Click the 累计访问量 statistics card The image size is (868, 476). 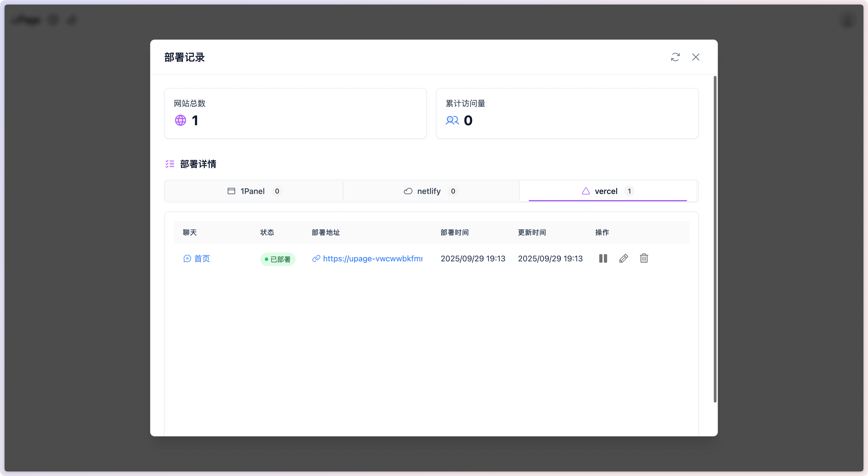tap(567, 113)
